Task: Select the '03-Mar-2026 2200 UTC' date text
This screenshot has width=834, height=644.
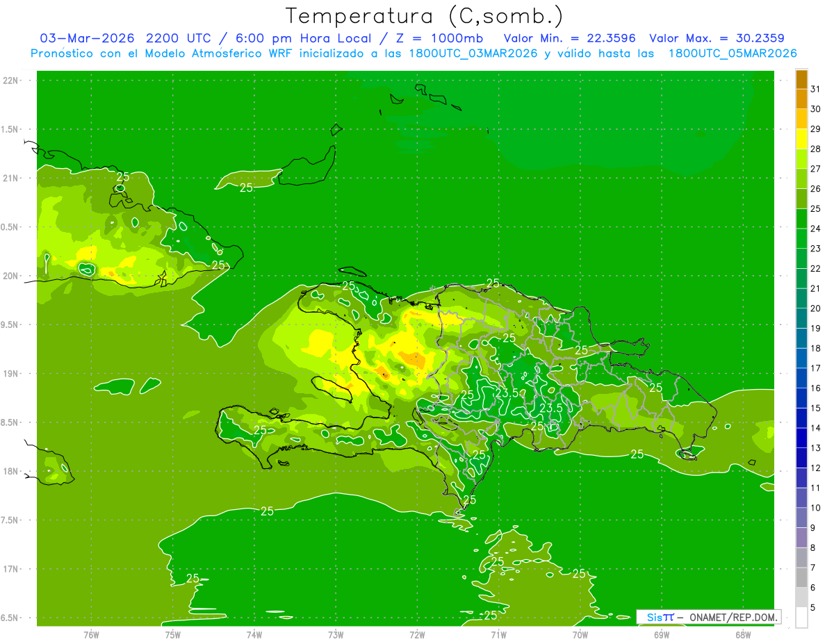Action: tap(126, 38)
